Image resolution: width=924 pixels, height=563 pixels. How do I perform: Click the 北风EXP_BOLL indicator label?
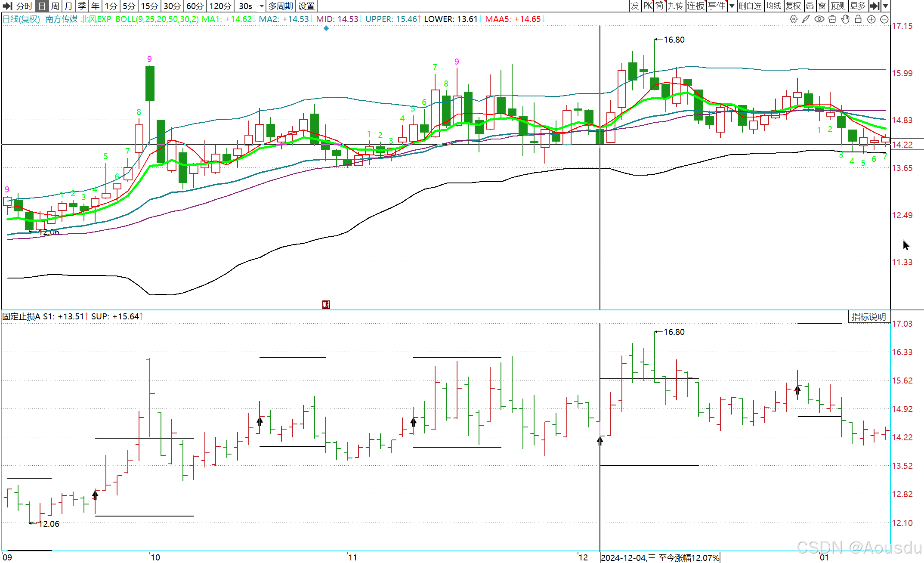(x=139, y=19)
